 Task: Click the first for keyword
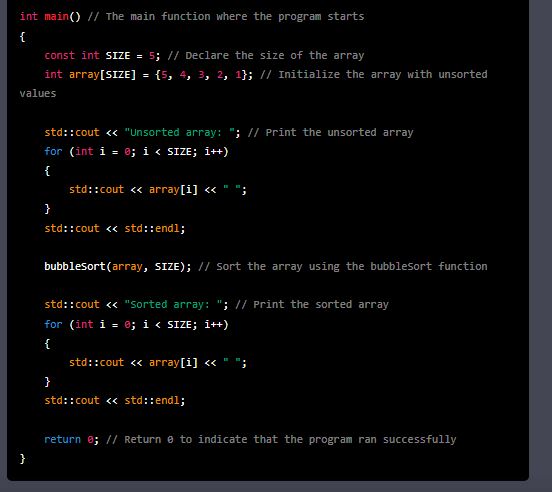click(53, 151)
